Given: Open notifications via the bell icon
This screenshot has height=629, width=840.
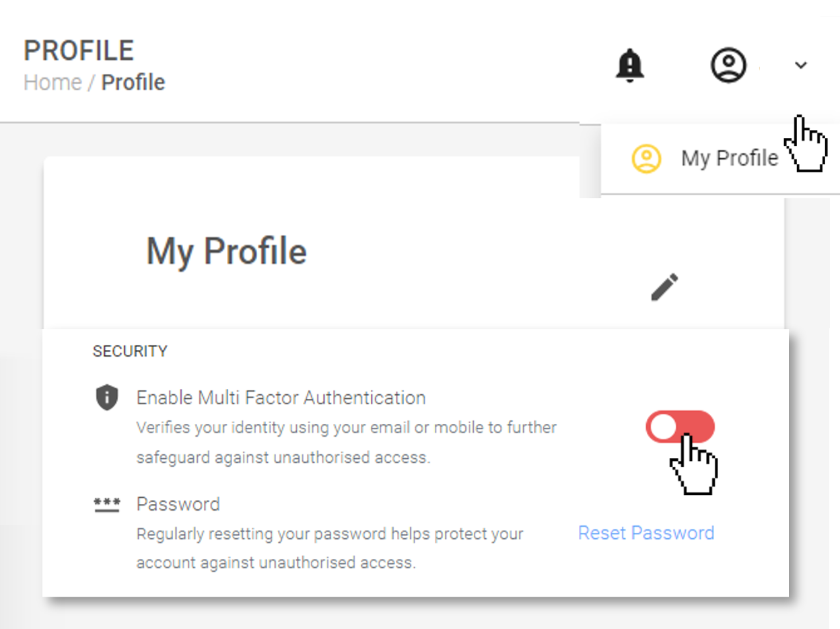Looking at the screenshot, I should tap(630, 65).
